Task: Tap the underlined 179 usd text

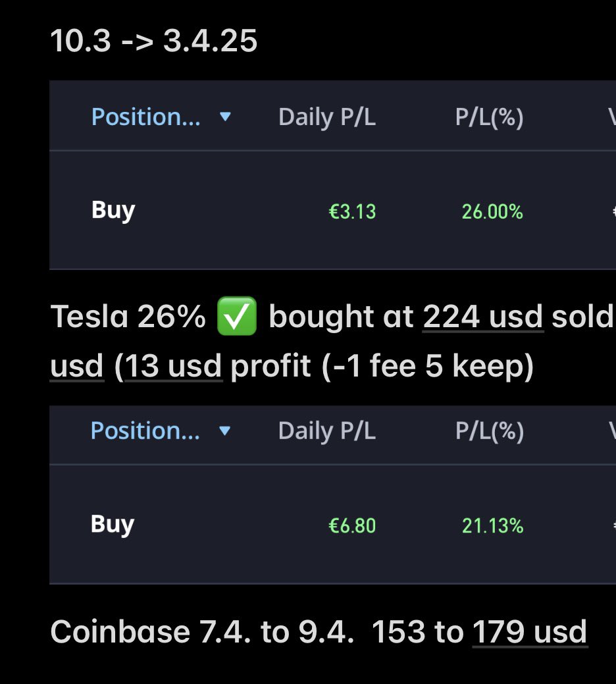Action: tap(530, 631)
